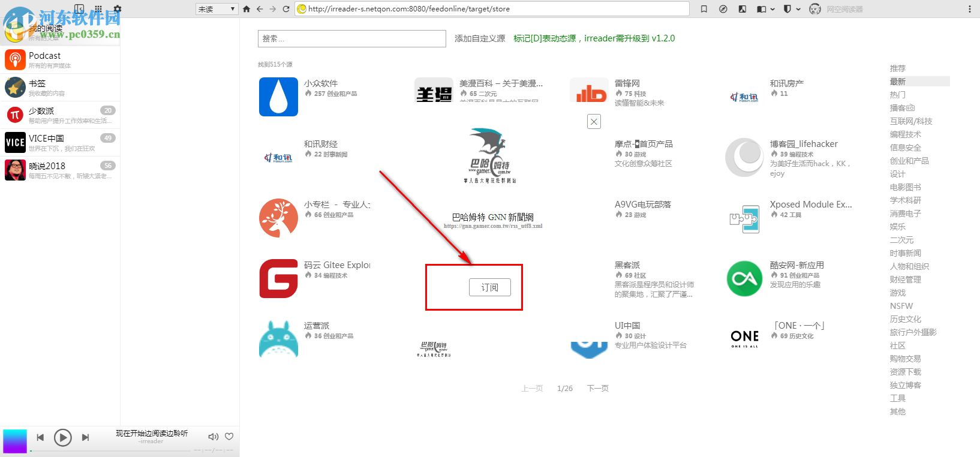Screen dimensions: 980x457
Task: Click the address bar URL field
Action: click(492, 9)
